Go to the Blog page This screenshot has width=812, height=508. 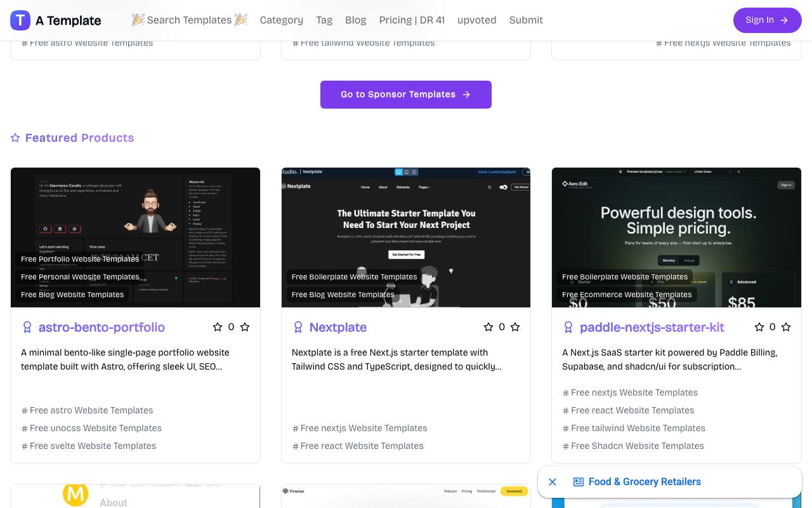pyautogui.click(x=356, y=20)
